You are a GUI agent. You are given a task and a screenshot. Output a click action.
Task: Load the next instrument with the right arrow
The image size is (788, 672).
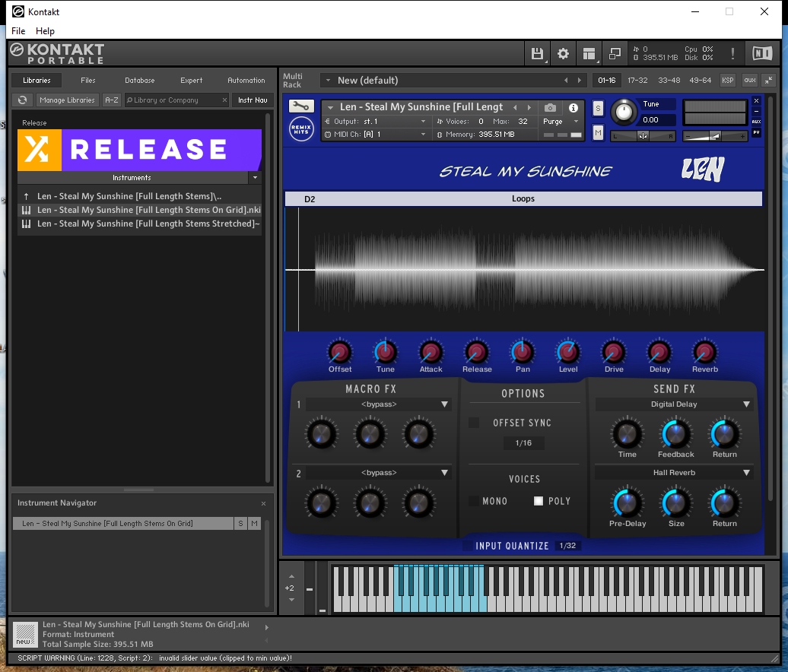[529, 107]
